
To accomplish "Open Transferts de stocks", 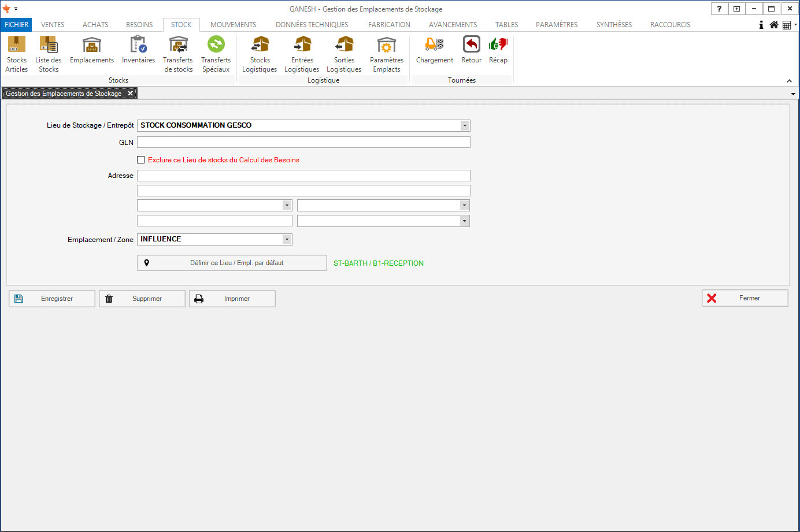I will pyautogui.click(x=178, y=54).
